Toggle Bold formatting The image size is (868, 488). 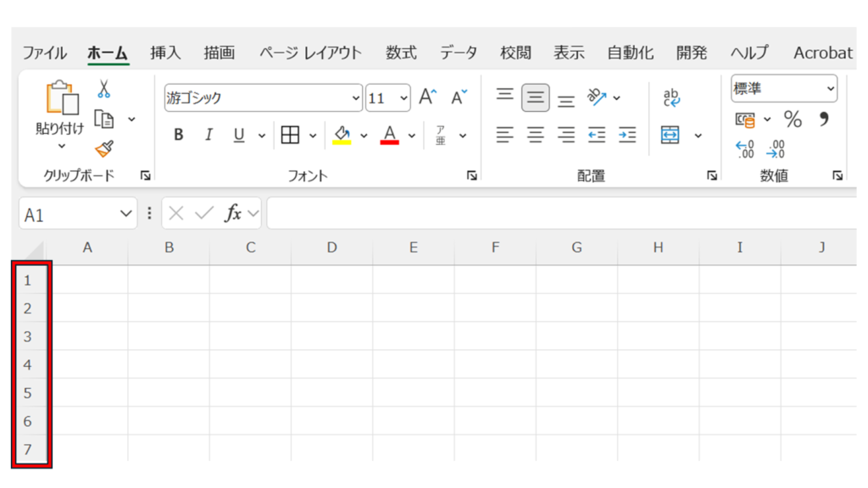(x=178, y=136)
